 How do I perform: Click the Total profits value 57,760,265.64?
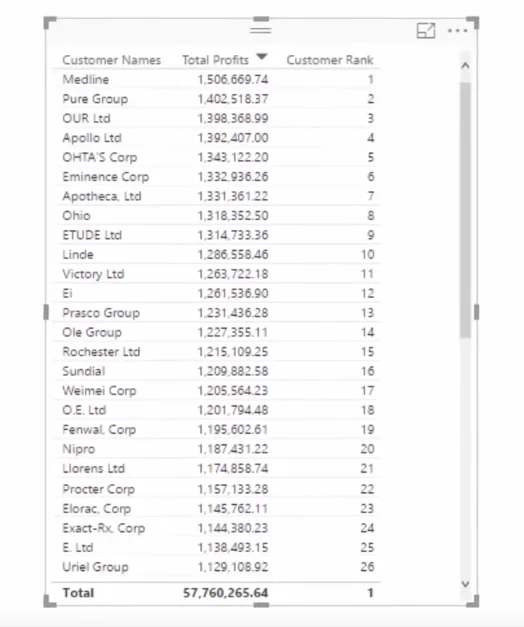[x=226, y=593]
